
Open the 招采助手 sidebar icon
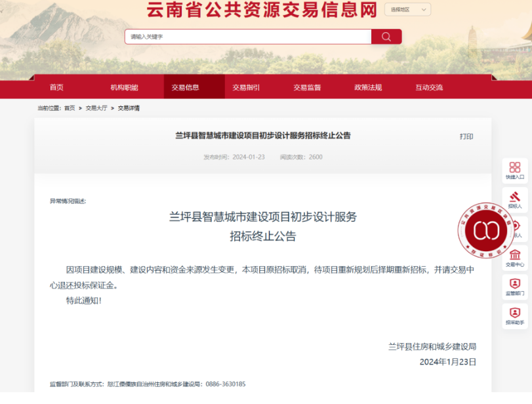515,315
